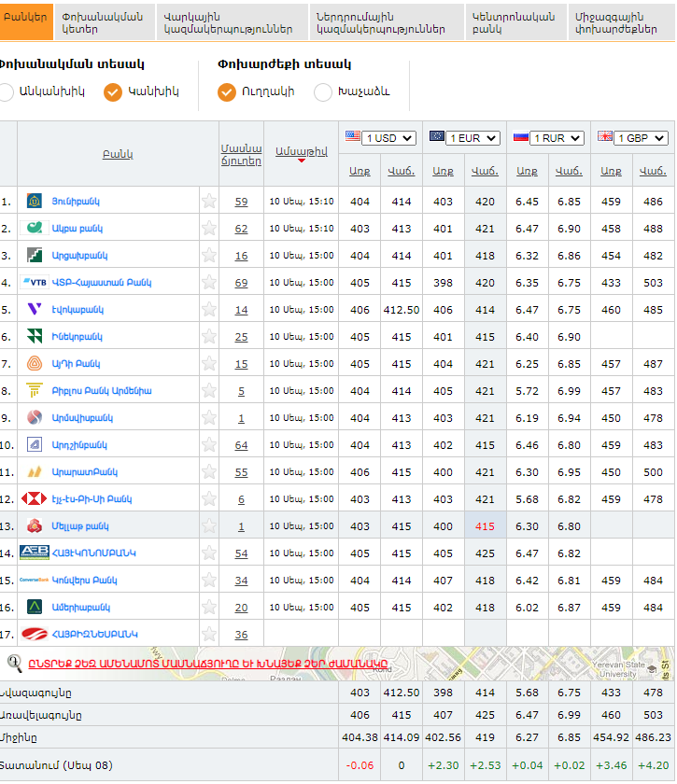
Task: Click the Ակբա բանկ logo icon
Action: pyautogui.click(x=34, y=228)
